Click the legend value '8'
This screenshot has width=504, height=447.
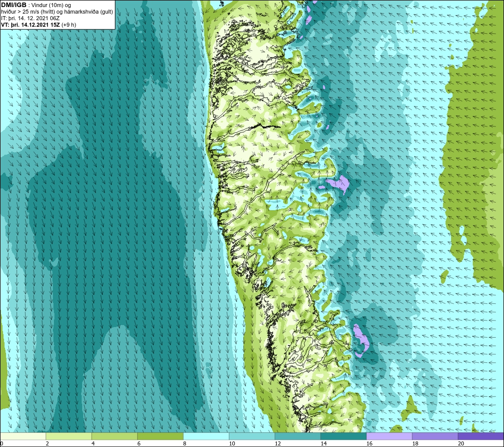pos(184,443)
